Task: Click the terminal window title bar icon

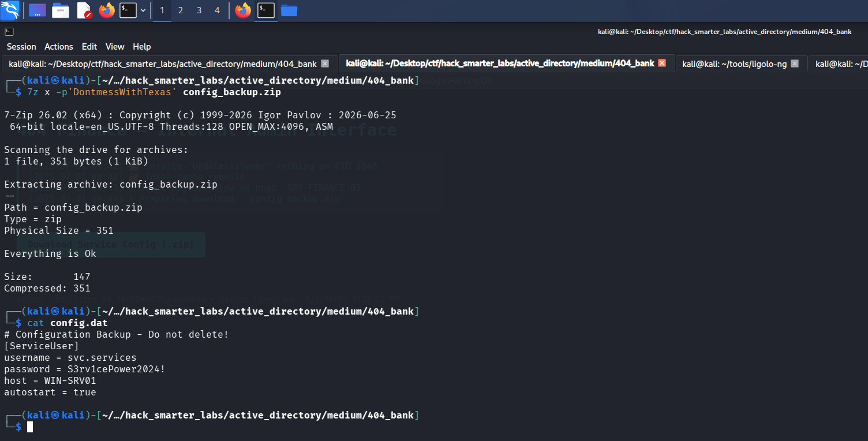Action: pos(9,32)
